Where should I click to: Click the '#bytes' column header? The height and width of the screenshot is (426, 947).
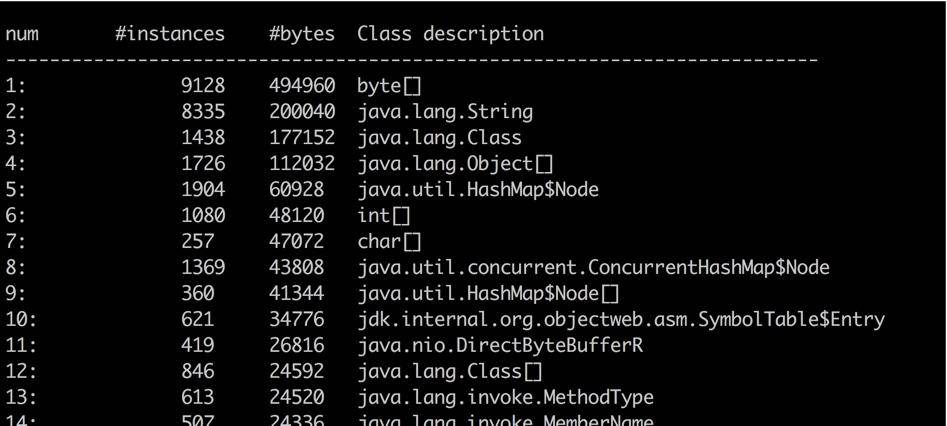(302, 33)
